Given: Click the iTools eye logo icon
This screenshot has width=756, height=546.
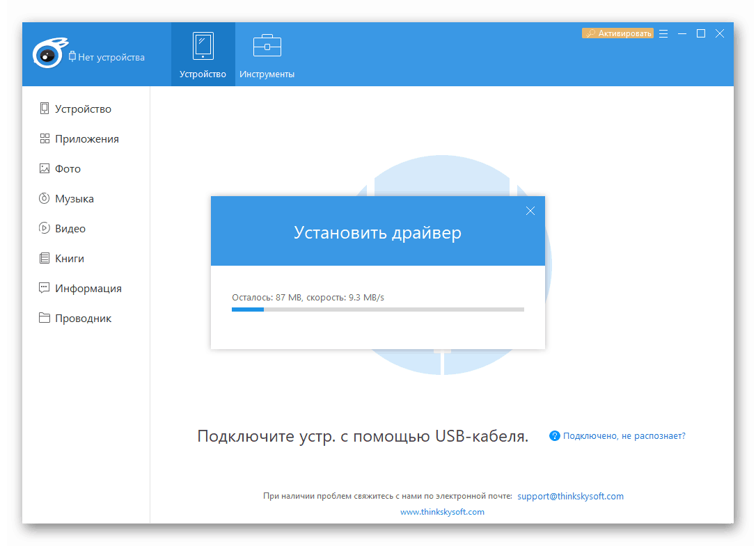Looking at the screenshot, I should (x=49, y=53).
